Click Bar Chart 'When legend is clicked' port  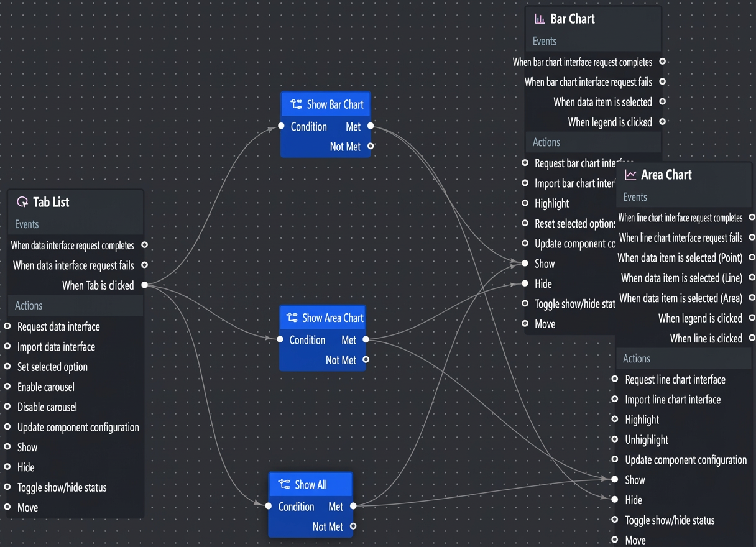tap(663, 122)
